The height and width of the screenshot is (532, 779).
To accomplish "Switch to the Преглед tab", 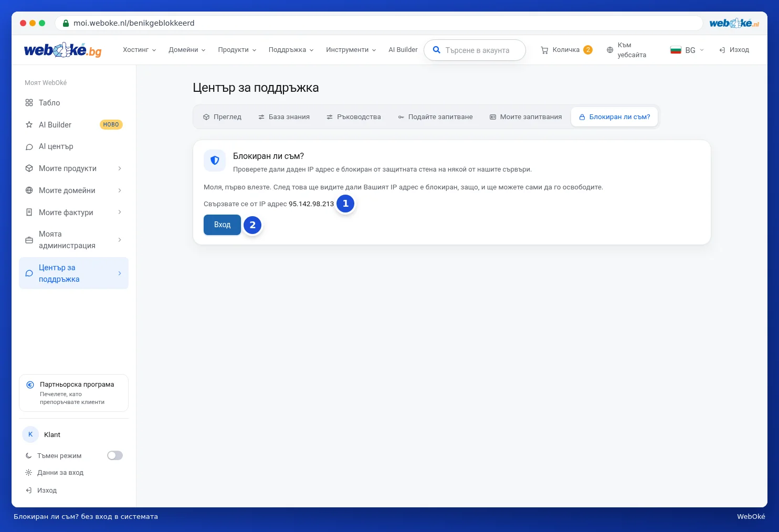I will [222, 117].
